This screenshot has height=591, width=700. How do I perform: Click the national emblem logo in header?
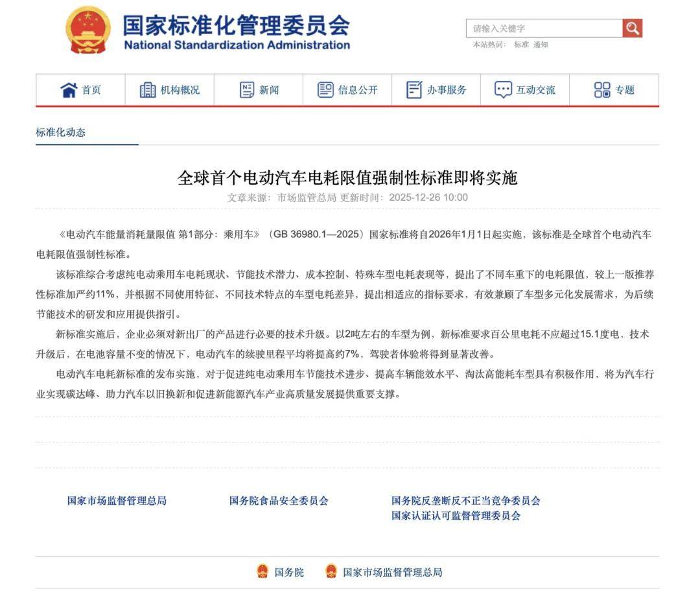(x=88, y=30)
